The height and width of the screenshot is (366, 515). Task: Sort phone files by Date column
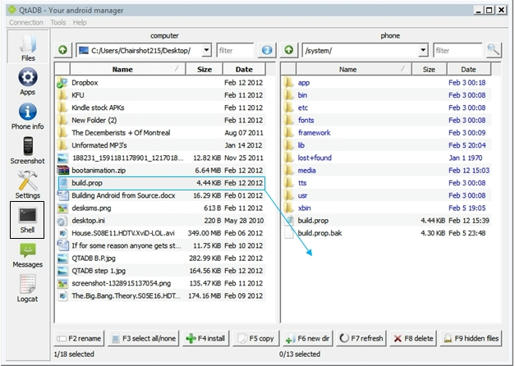tap(468, 69)
